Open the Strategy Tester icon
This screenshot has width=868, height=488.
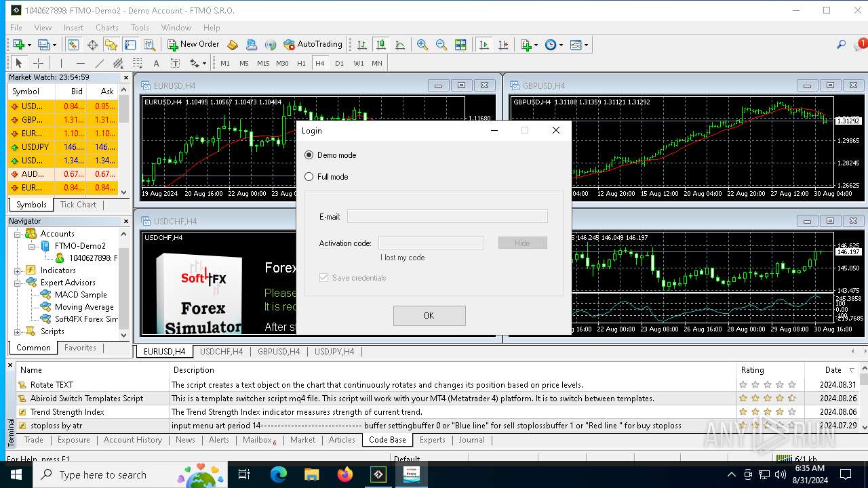click(149, 45)
